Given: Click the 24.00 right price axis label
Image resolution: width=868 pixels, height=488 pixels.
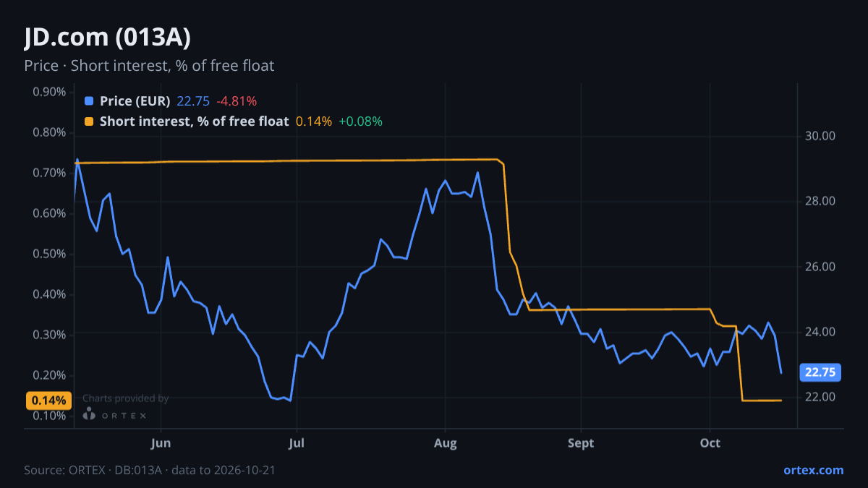Looking at the screenshot, I should tap(820, 332).
